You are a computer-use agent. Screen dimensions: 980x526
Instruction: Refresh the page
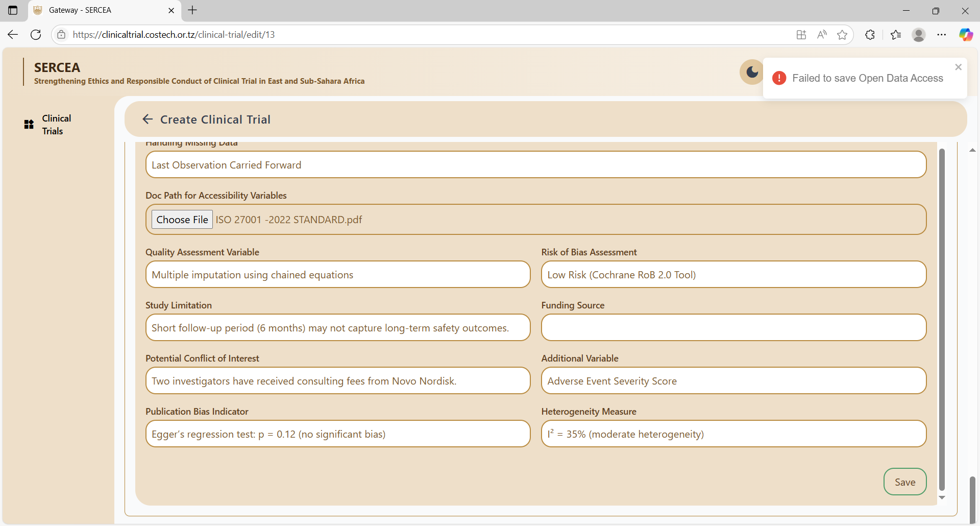[36, 34]
